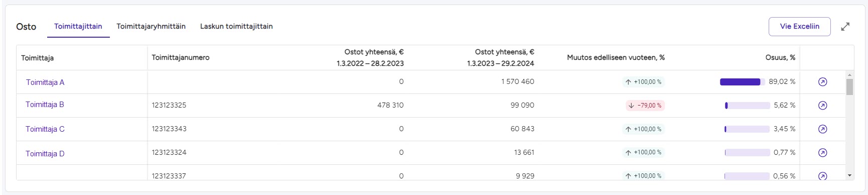
Task: Sort by Osuus, % column header
Action: (x=780, y=58)
